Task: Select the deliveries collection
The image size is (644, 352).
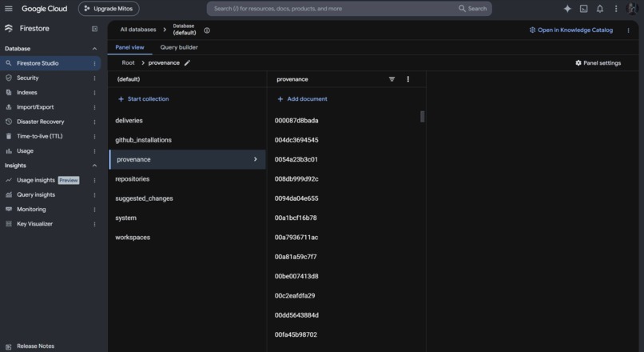Action: point(187,121)
